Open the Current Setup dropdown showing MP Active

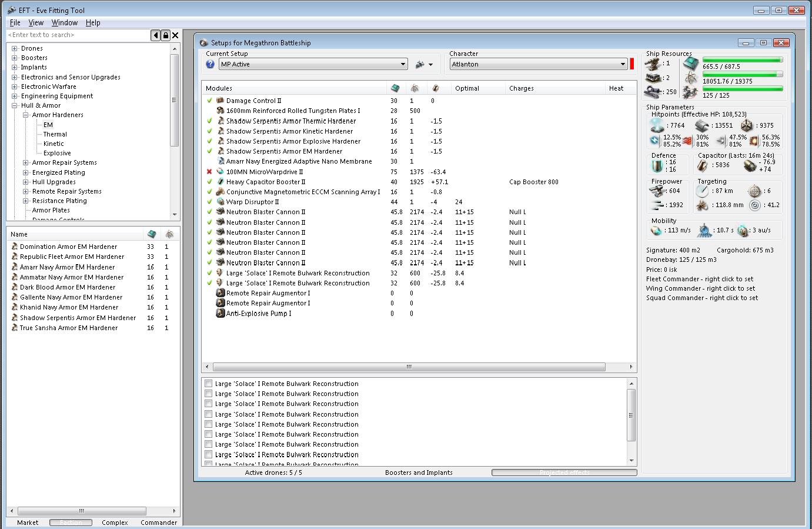pyautogui.click(x=313, y=64)
